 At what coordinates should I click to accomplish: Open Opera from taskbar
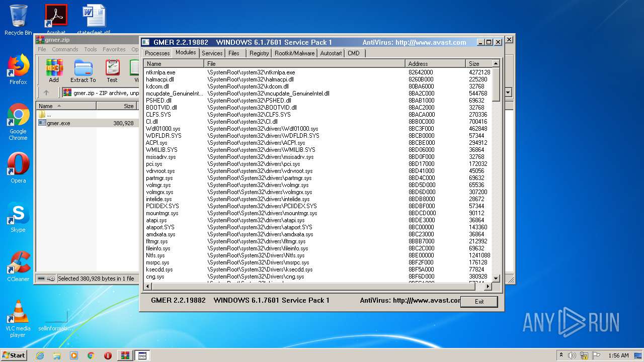(x=108, y=355)
